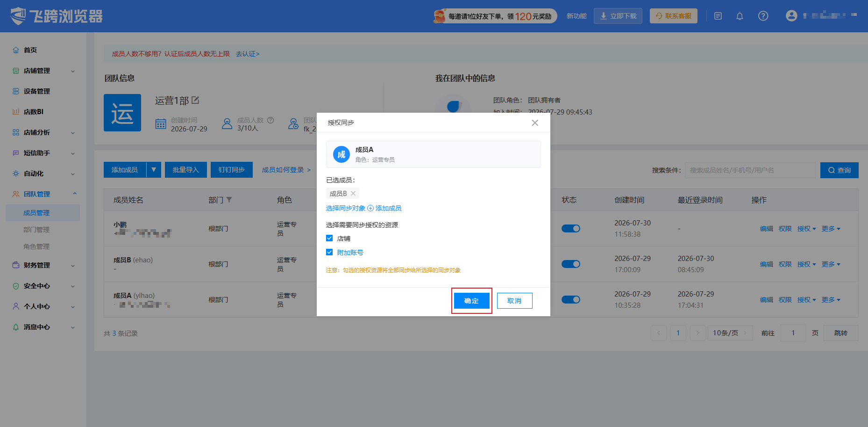This screenshot has height=427, width=868.
Task: Click the 运 team avatar tile
Action: (122, 113)
